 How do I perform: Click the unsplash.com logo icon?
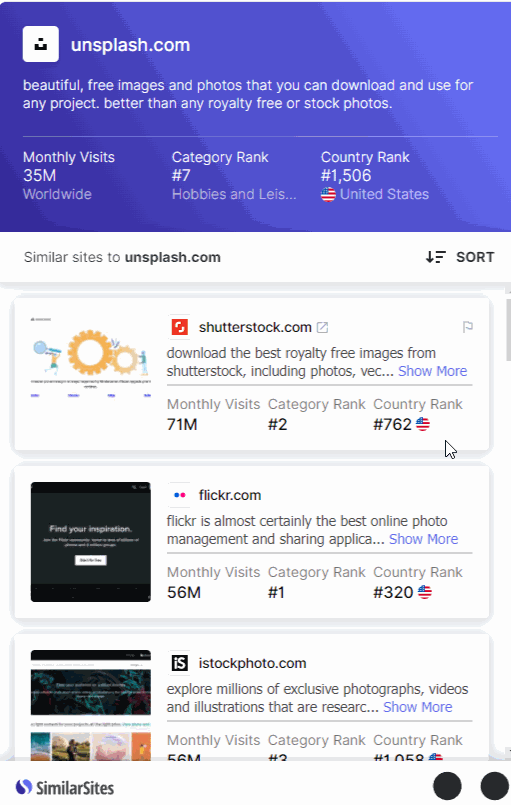click(41, 45)
